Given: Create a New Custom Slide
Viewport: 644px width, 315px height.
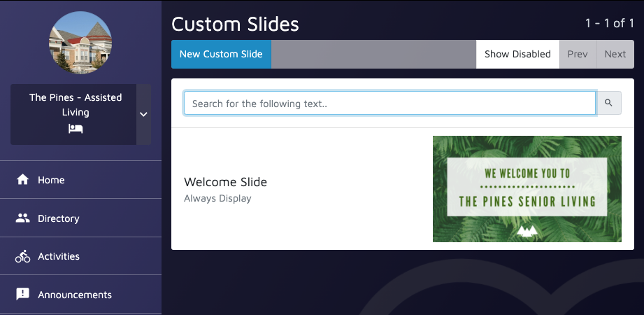Looking at the screenshot, I should [221, 54].
